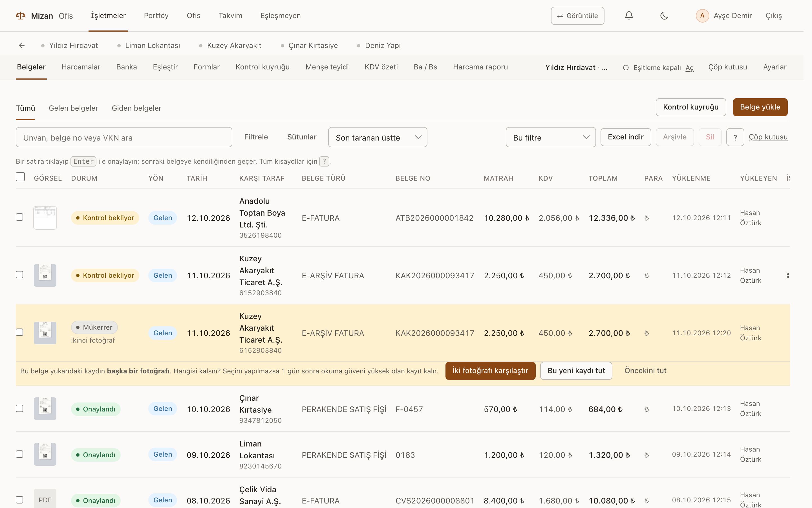This screenshot has width=812, height=508.
Task: Open the Harcamalar tab
Action: [81, 67]
